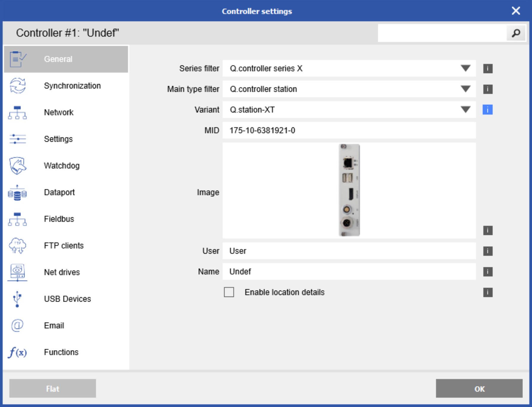Viewport: 532px width, 407px height.
Task: Select the Fieldbus sidebar icon
Action: [x=17, y=219]
